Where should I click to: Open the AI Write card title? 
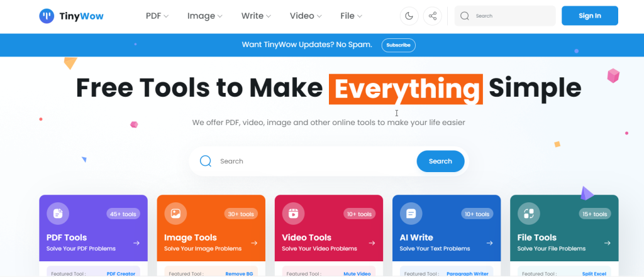pos(416,237)
